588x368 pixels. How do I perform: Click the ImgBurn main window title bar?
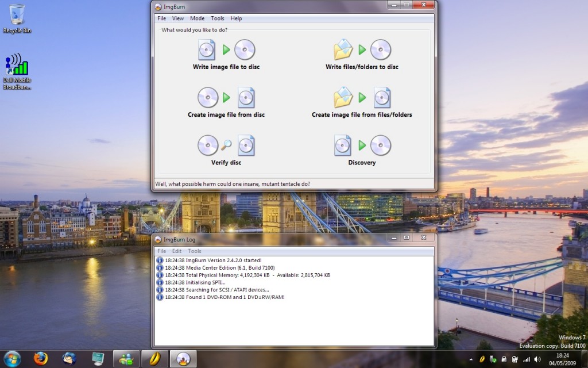[270, 6]
